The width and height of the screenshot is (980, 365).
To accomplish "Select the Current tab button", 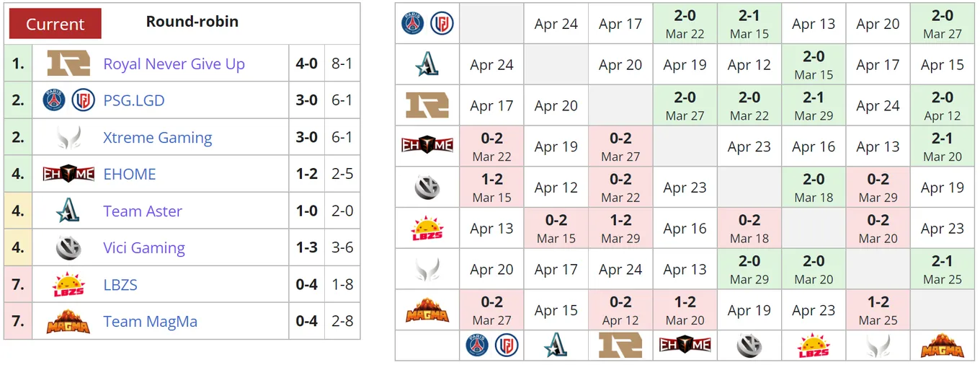I will click(55, 24).
